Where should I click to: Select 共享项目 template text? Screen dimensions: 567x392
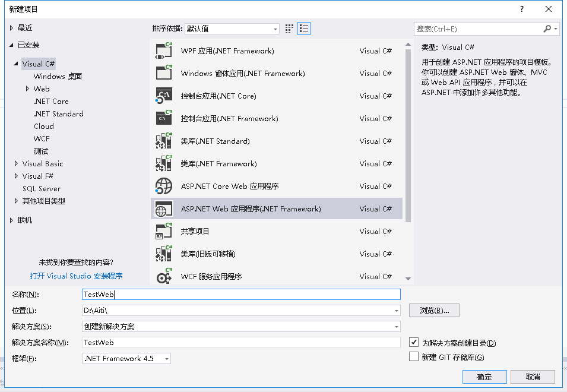pos(195,232)
